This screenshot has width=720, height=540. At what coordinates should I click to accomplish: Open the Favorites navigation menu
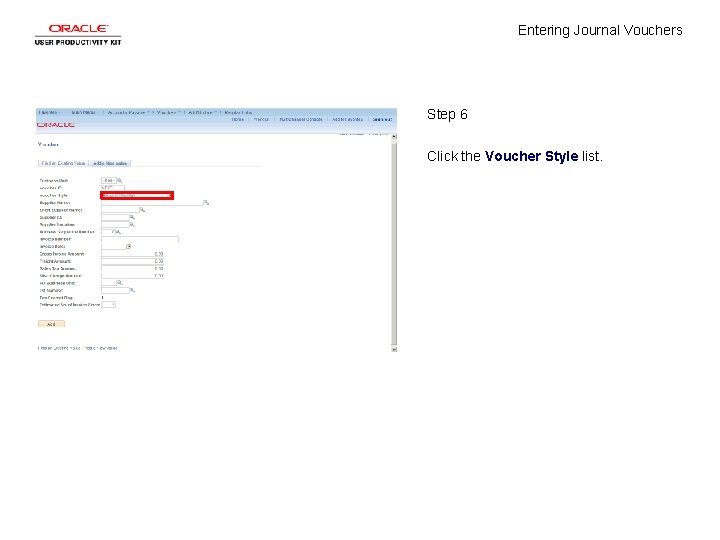[49, 112]
